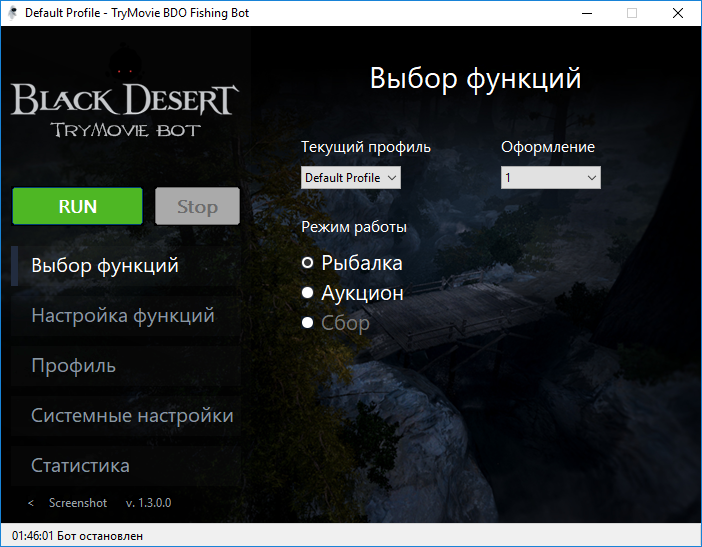702x547 pixels.
Task: Close the TryMovie bot window
Action: coord(678,13)
